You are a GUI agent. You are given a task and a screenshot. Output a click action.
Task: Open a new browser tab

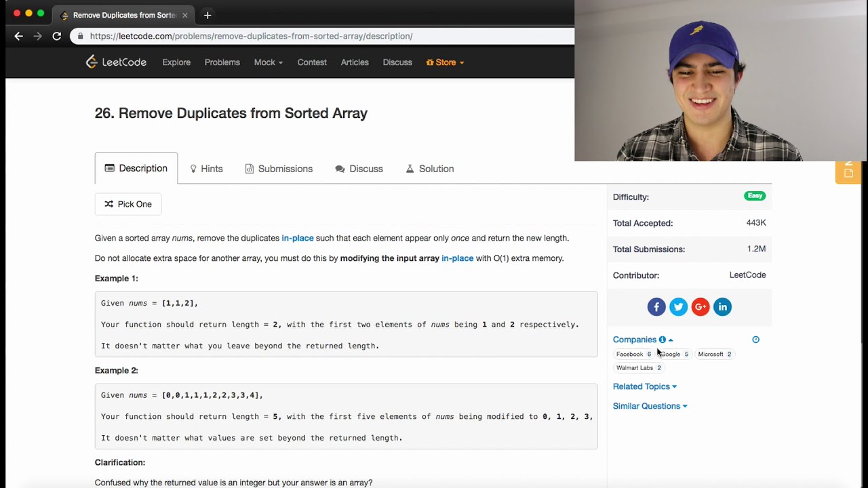pos(208,15)
